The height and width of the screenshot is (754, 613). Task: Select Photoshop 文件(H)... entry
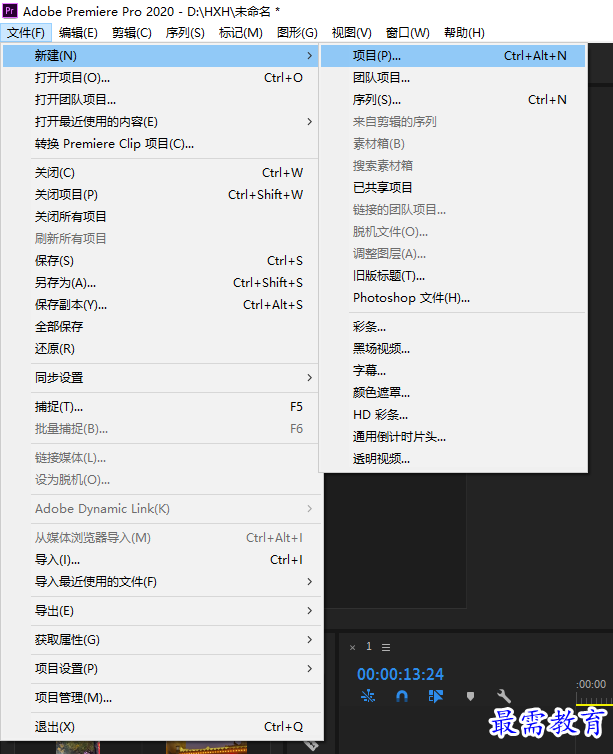coord(453,298)
